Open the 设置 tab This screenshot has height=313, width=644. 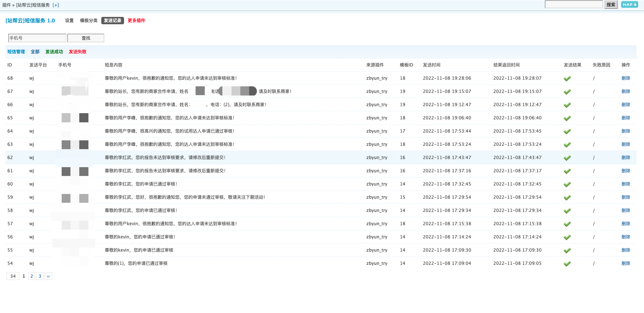[x=69, y=21]
